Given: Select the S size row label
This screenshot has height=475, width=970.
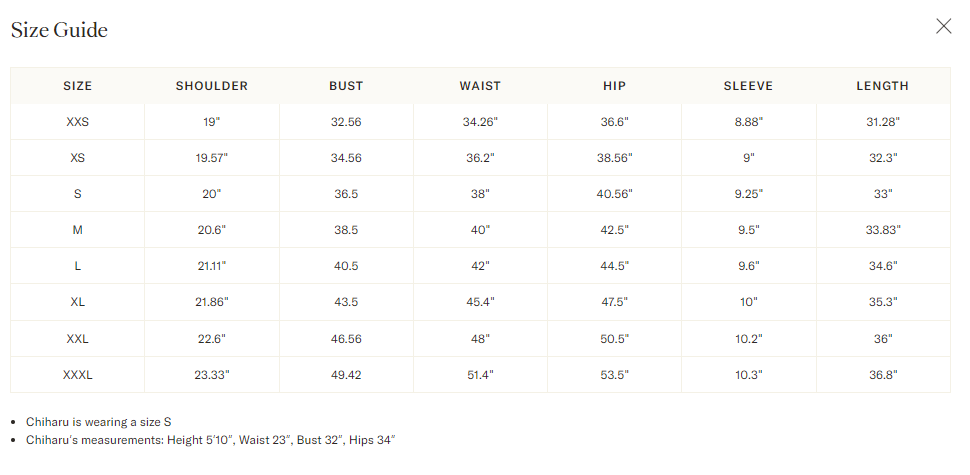Looking at the screenshot, I should point(77,194).
